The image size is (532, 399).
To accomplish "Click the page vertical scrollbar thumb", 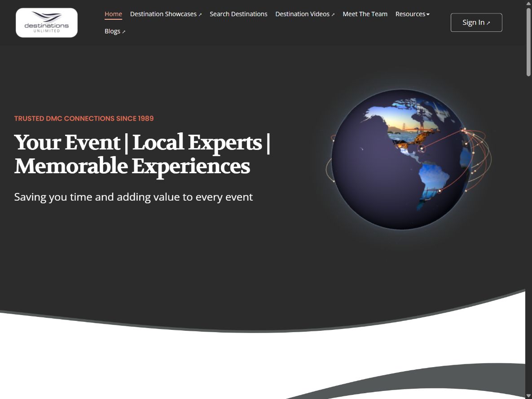I will tap(528, 42).
